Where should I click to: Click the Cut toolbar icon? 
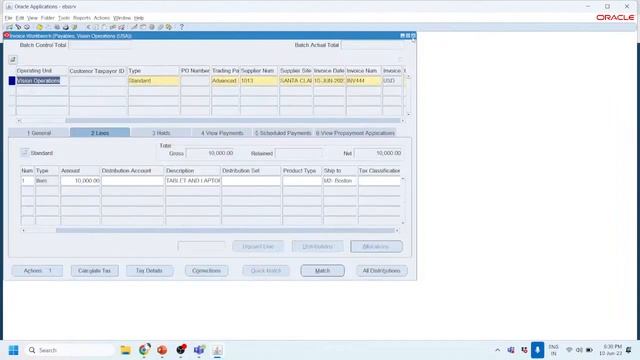(x=89, y=27)
